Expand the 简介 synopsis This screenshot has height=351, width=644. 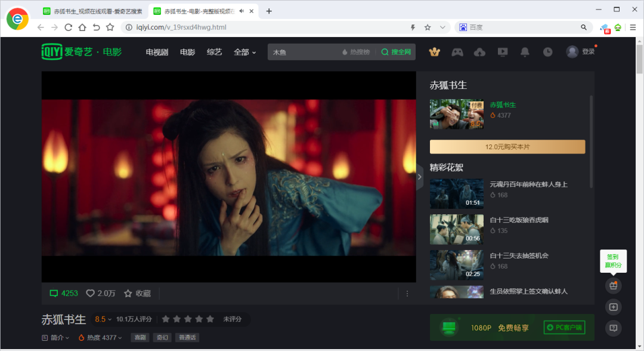[x=55, y=337]
